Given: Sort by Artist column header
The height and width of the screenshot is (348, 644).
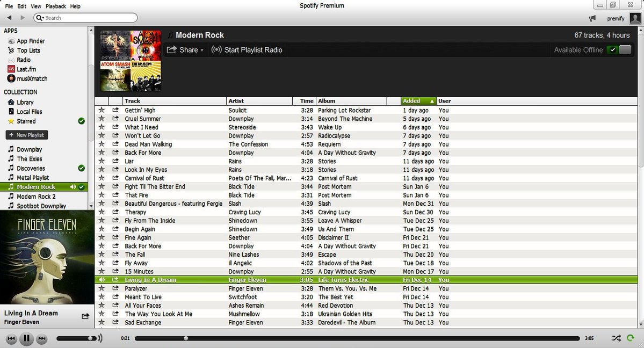Looking at the screenshot, I should click(x=259, y=101).
